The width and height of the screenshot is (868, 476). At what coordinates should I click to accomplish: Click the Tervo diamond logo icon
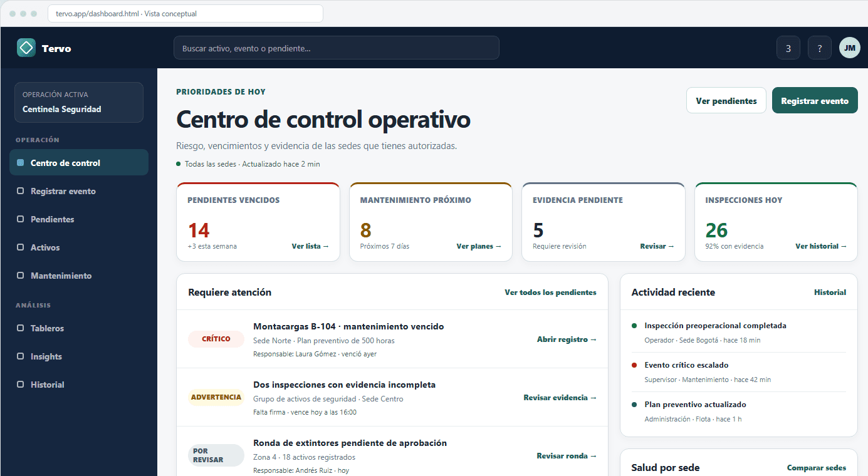coord(26,48)
